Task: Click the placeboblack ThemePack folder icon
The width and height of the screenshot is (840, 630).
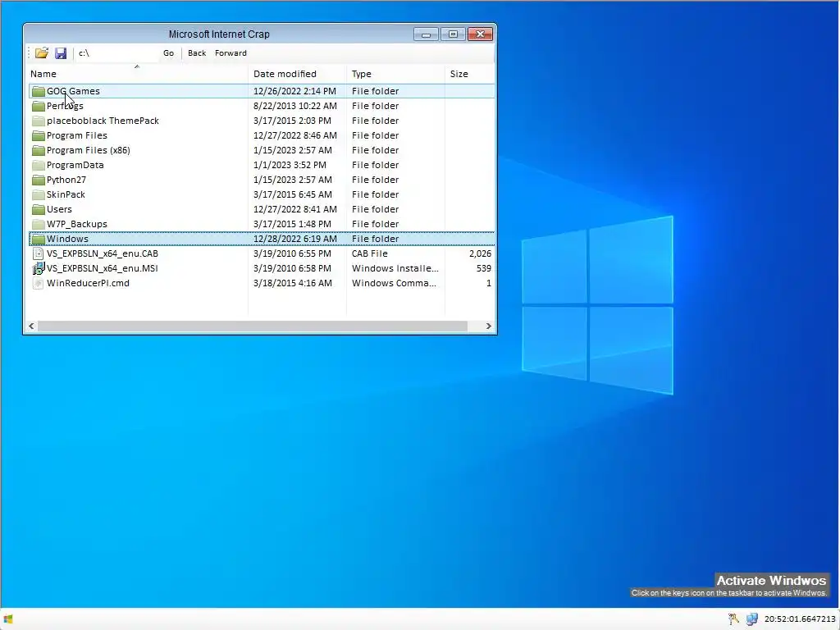Action: 38,121
